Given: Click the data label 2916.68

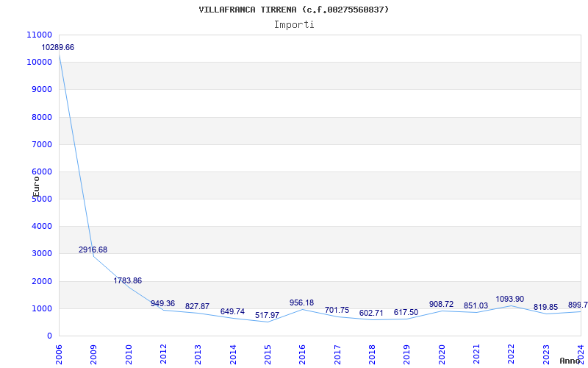Looking at the screenshot, I should tap(93, 250).
